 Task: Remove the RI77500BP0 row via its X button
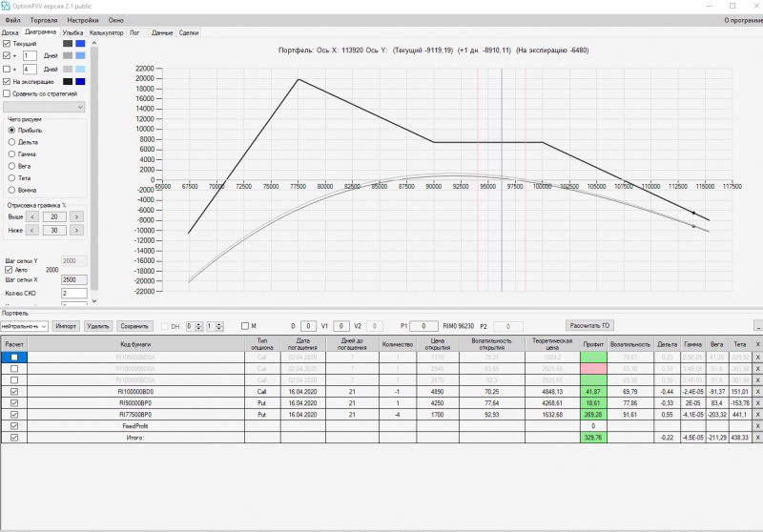tap(757, 415)
